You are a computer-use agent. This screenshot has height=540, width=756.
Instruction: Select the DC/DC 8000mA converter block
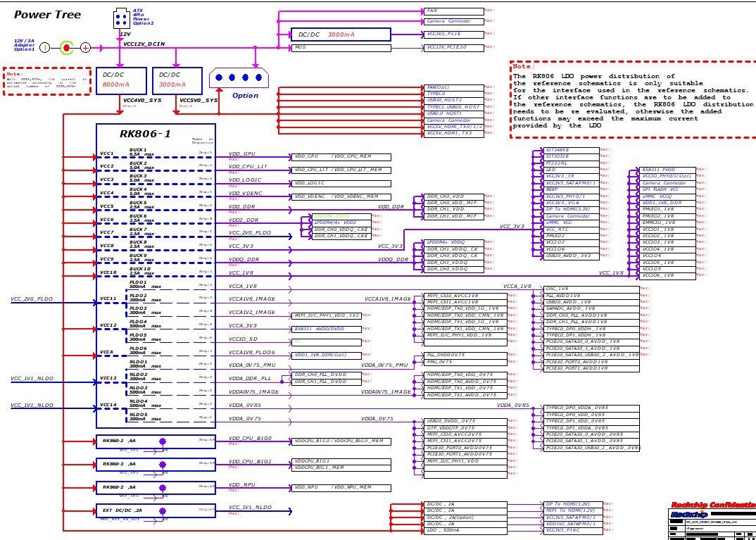[x=122, y=80]
